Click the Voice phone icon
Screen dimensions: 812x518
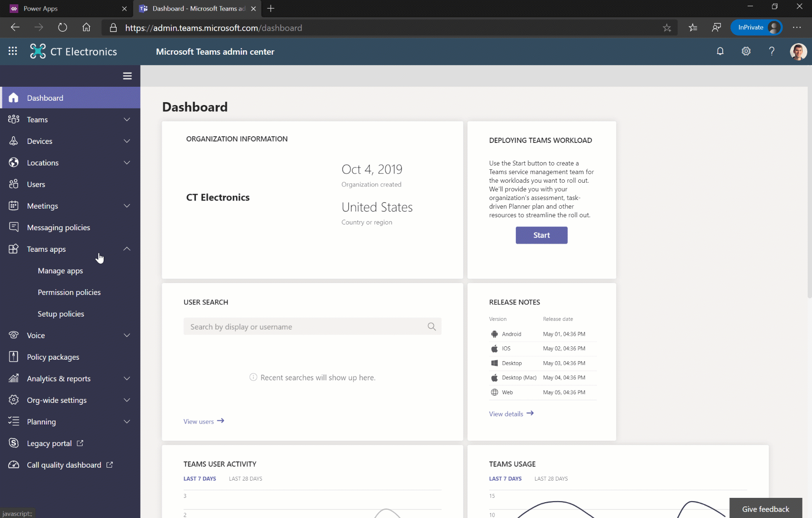click(13, 335)
